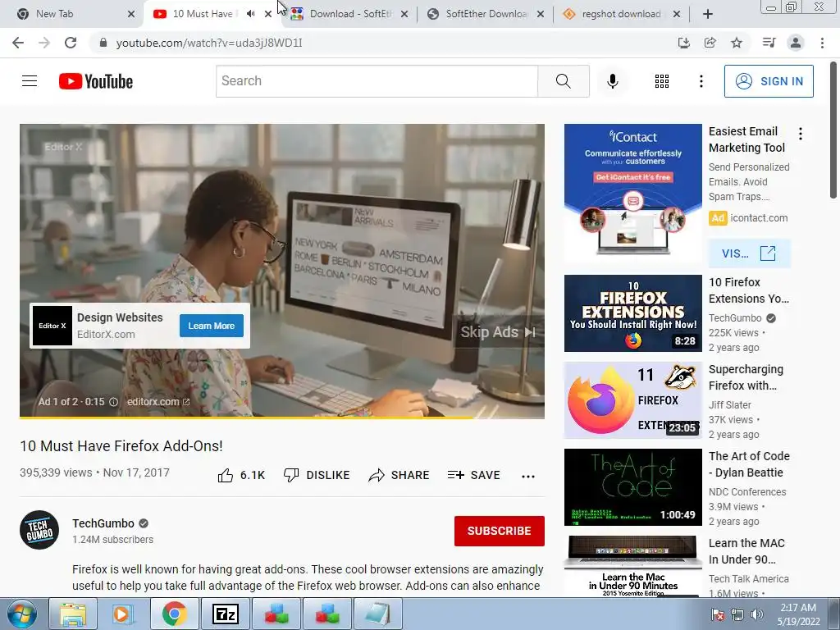Open the Chrome profile avatar
The height and width of the screenshot is (630, 840).
796,43
